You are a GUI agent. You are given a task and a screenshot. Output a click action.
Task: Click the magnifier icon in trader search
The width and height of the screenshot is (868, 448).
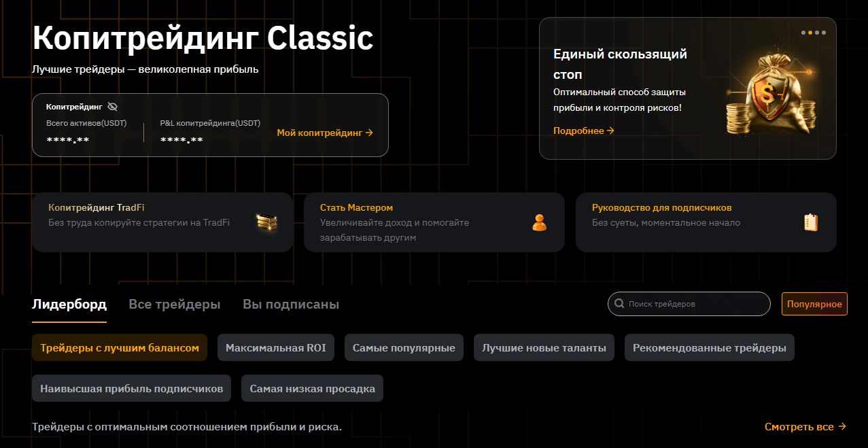619,304
